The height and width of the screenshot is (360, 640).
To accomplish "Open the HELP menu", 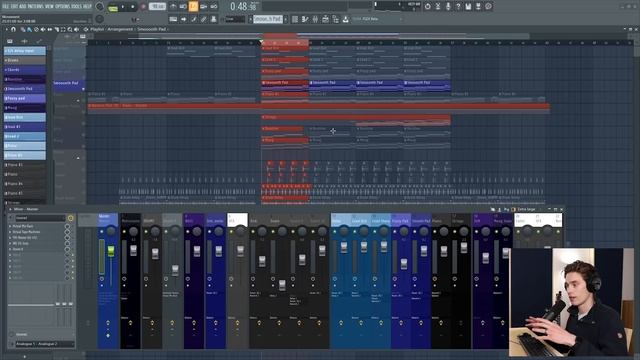I will pyautogui.click(x=87, y=7).
